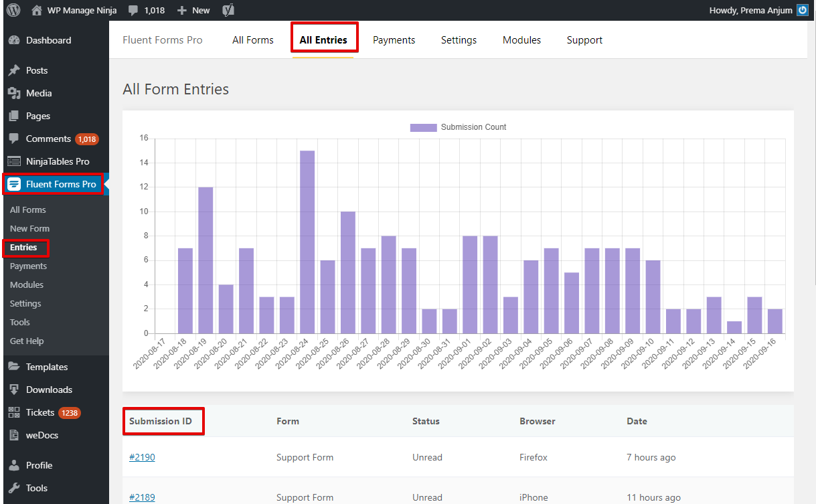Open the Yoast SEO toolbar icon
Viewport: 816px width, 504px height.
228,10
